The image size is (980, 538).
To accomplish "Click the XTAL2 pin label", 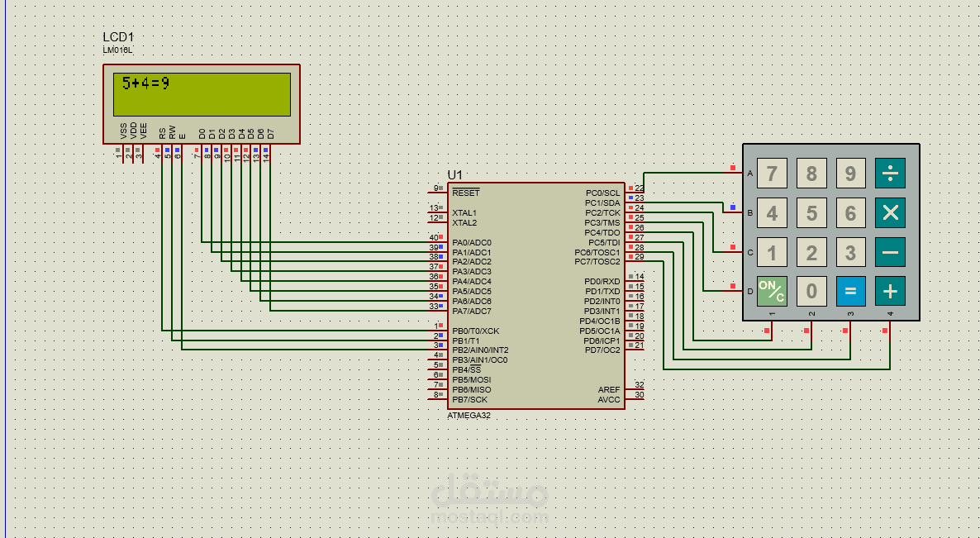I will (464, 222).
